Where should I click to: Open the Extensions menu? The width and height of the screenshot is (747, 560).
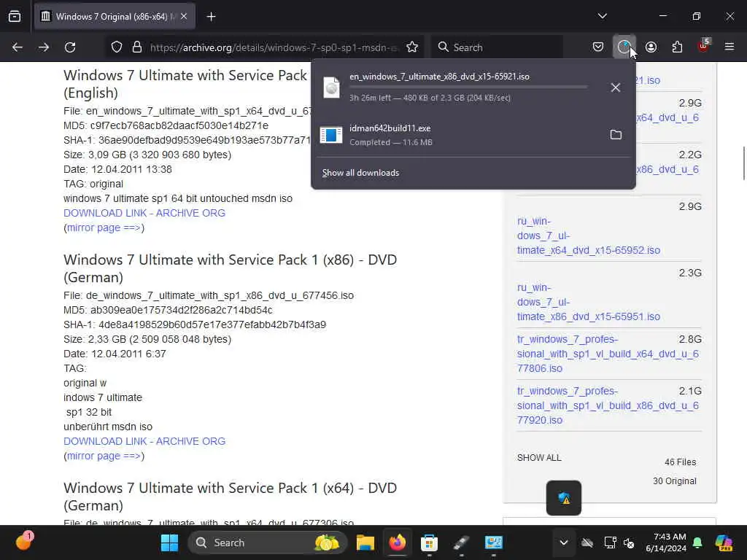(x=677, y=47)
